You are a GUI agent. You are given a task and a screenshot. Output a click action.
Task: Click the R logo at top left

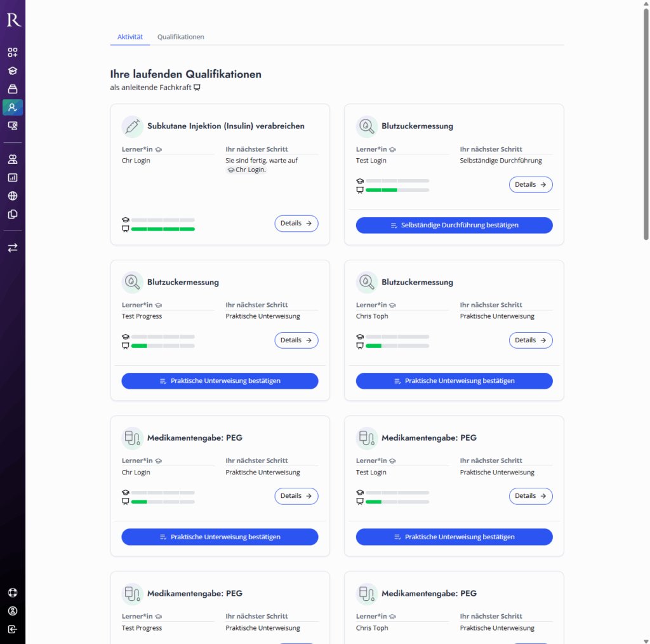[13, 20]
